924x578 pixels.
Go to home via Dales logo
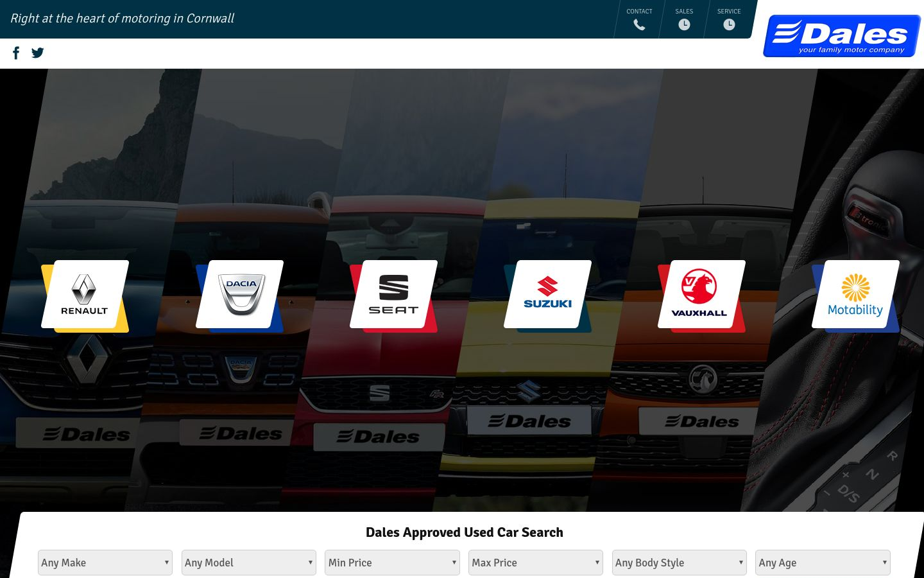pyautogui.click(x=842, y=36)
